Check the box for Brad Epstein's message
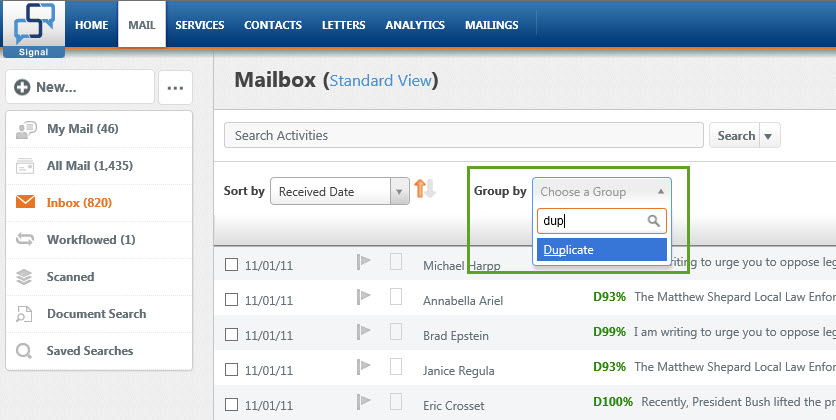This screenshot has height=420, width=836. point(231,335)
